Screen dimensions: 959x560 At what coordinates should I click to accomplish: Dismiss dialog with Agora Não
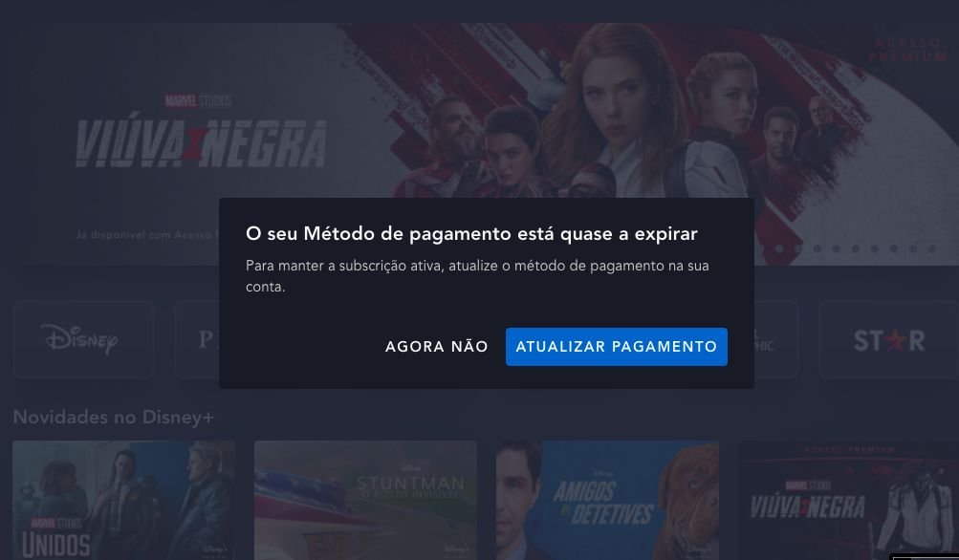[437, 347]
